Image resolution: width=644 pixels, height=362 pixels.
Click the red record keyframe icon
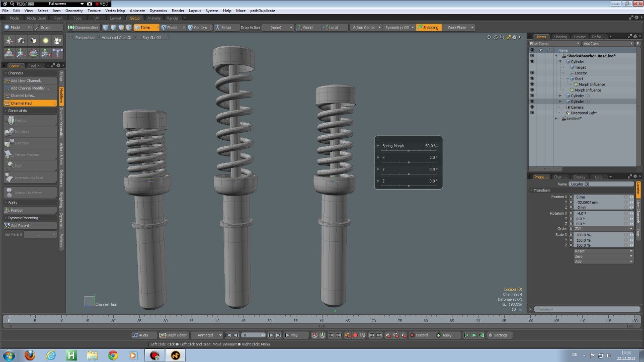coord(355,335)
